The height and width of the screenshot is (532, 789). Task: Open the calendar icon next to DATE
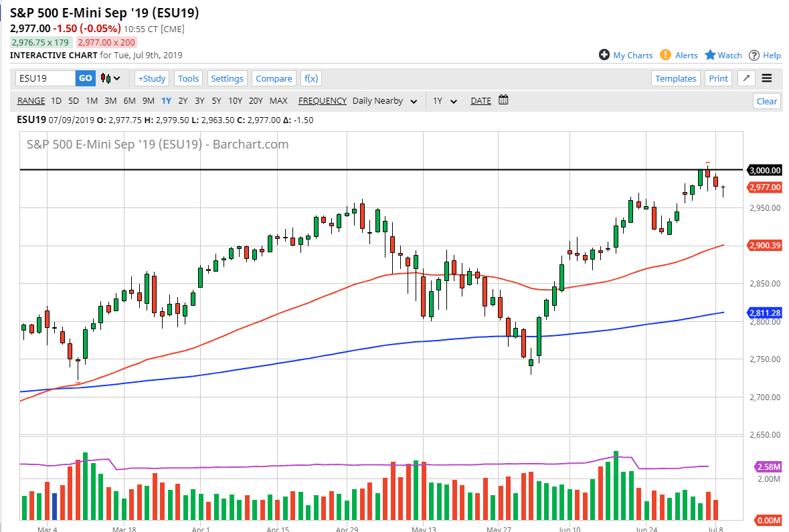click(502, 99)
